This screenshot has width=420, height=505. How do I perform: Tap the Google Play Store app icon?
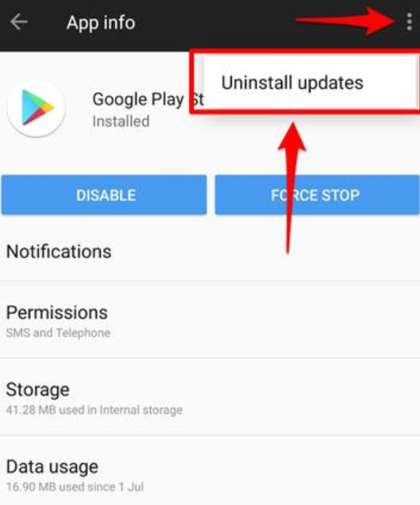click(x=36, y=107)
